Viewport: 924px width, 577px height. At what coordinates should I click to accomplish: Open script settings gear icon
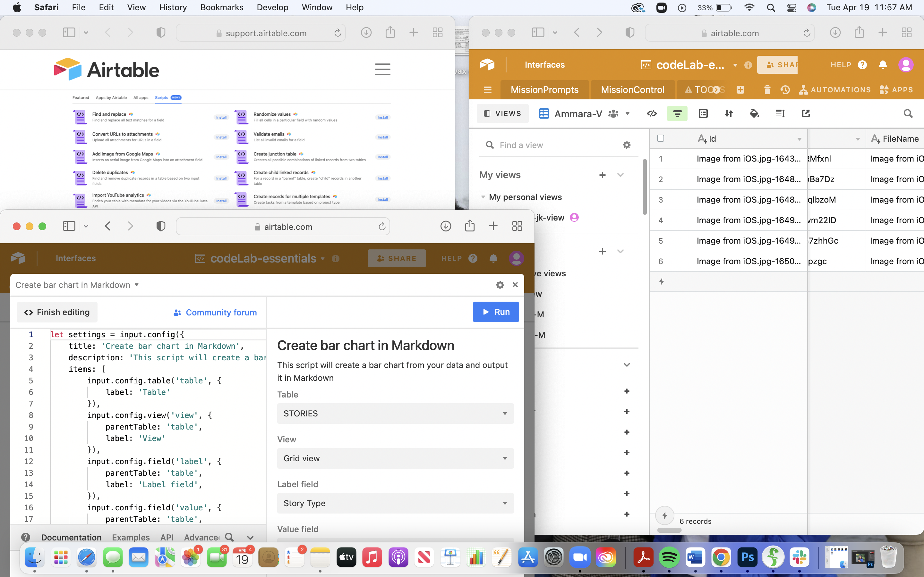pyautogui.click(x=500, y=285)
